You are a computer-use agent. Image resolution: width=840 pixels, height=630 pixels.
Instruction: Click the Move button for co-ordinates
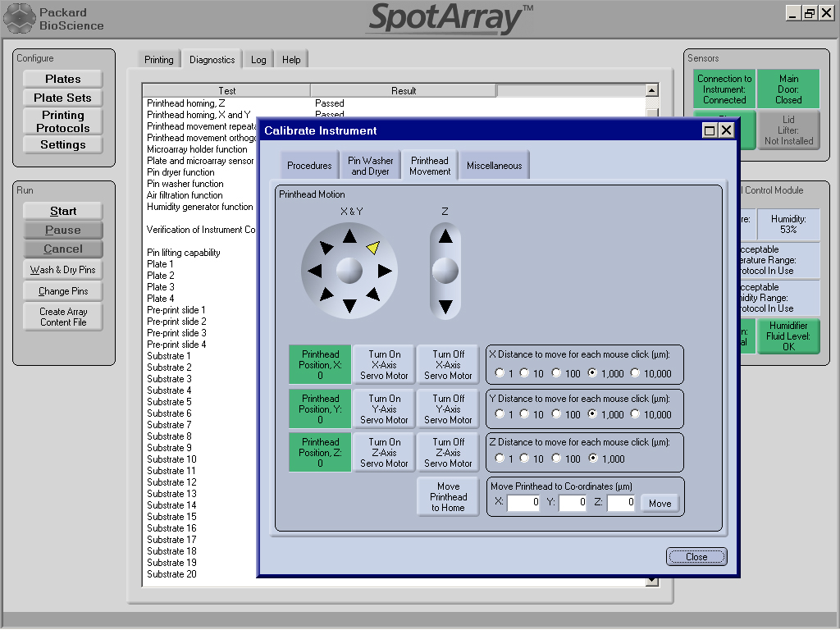(660, 503)
